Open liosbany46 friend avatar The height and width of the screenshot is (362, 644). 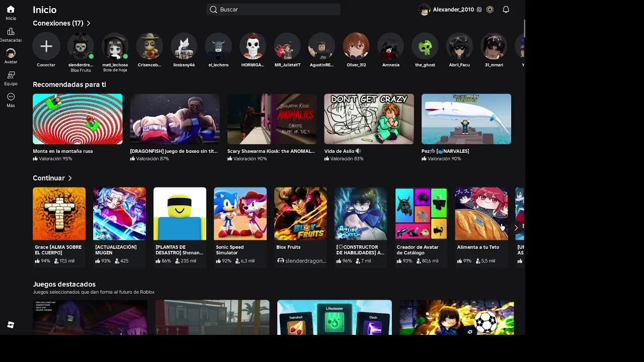pos(184,47)
